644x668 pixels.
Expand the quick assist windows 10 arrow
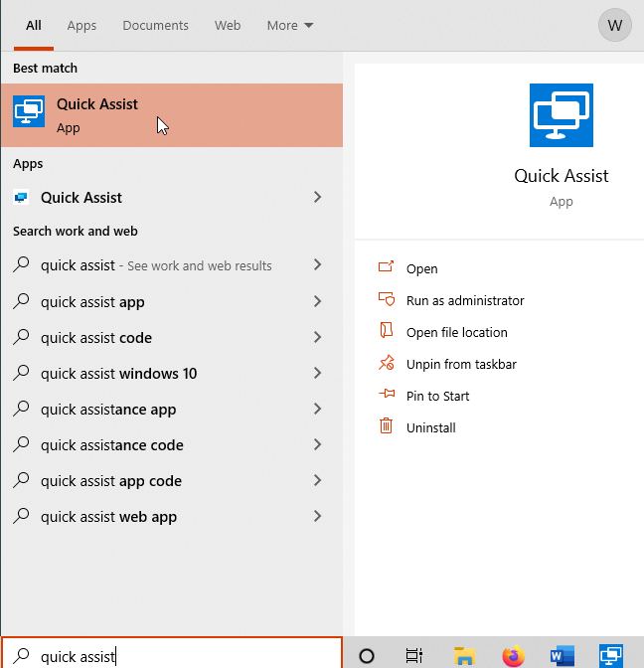[x=317, y=373]
